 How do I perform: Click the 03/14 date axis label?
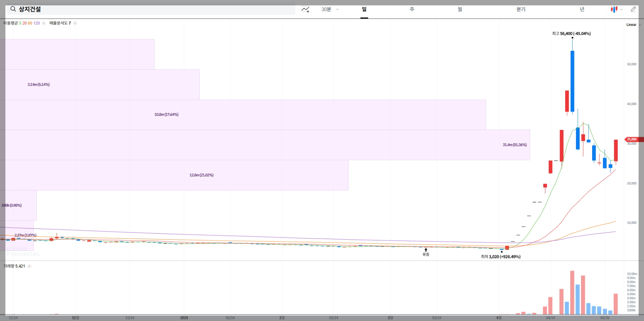437,318
